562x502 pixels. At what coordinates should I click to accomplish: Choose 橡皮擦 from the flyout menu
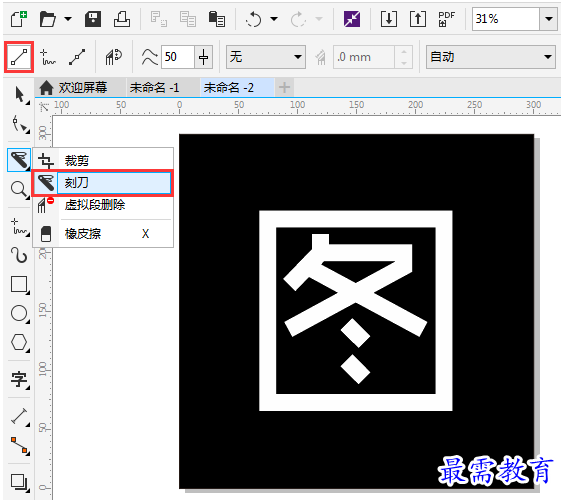pos(103,234)
